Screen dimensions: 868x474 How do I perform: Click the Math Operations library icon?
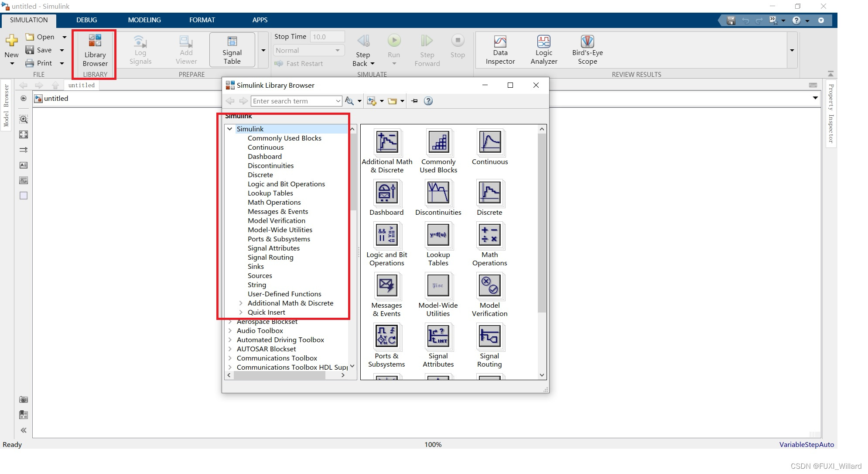pyautogui.click(x=489, y=235)
